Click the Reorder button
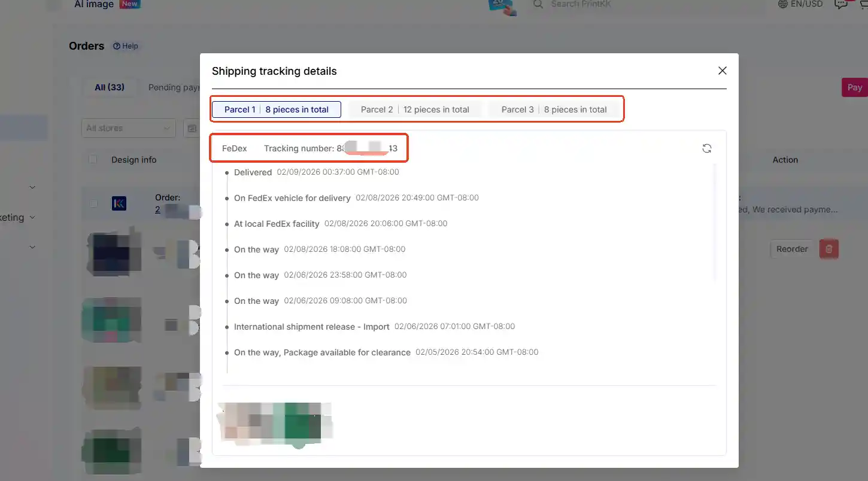 tap(791, 248)
